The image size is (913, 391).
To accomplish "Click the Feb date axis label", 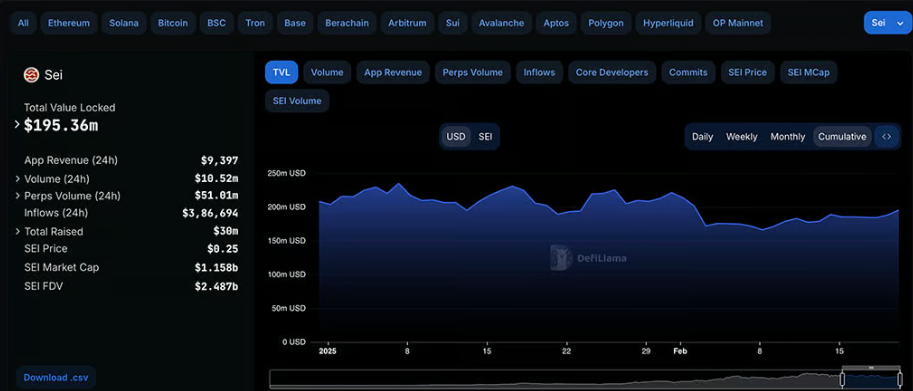I will click(x=681, y=351).
